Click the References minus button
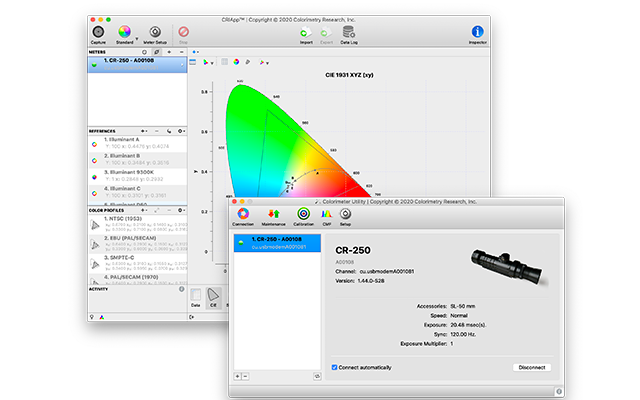The height and width of the screenshot is (400, 640). pyautogui.click(x=157, y=131)
